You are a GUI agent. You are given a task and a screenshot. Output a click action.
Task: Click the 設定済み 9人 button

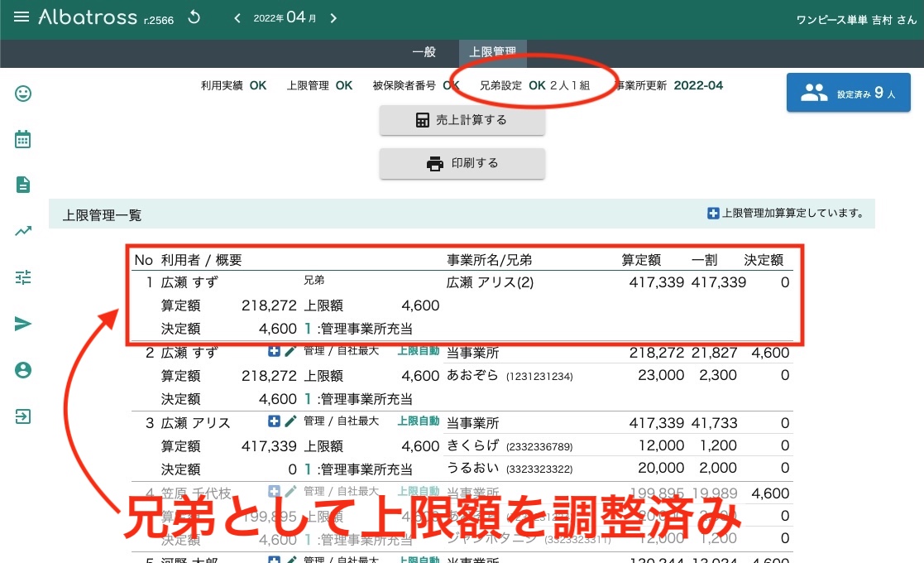point(848,94)
